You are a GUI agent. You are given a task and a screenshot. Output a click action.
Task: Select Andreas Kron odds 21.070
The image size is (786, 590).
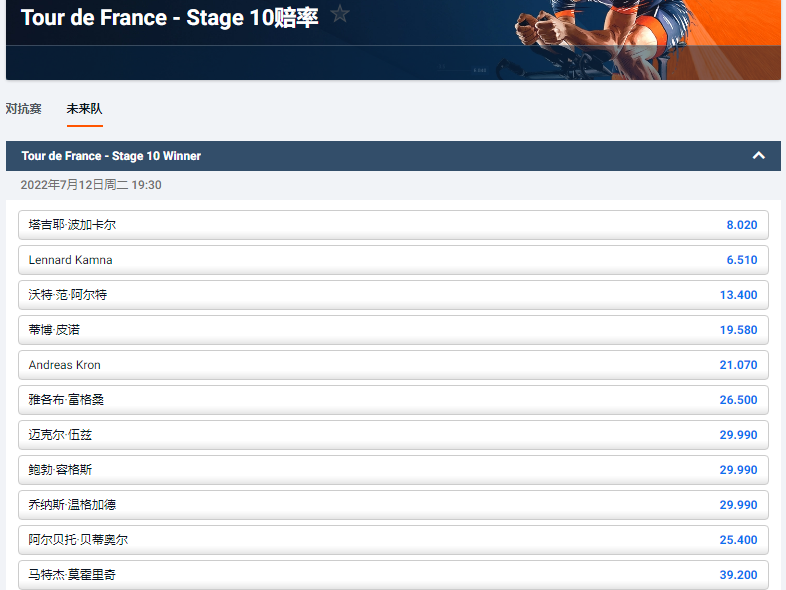point(738,365)
